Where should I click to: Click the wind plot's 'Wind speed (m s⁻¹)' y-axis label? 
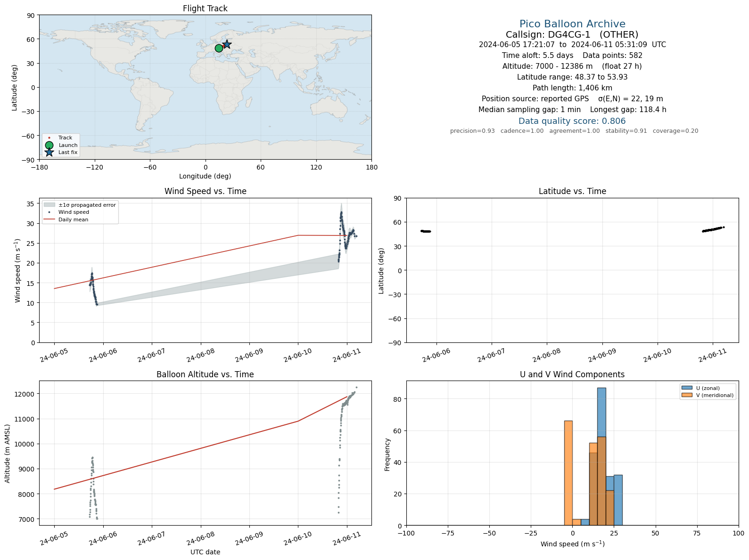pyautogui.click(x=18, y=270)
